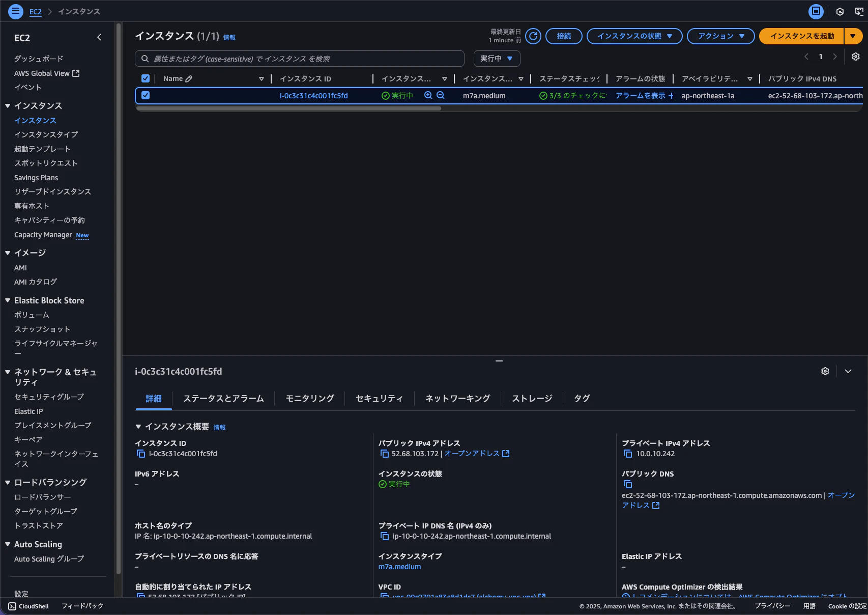Collapse the details panel with chevron
The height and width of the screenshot is (615, 868).
(x=848, y=371)
